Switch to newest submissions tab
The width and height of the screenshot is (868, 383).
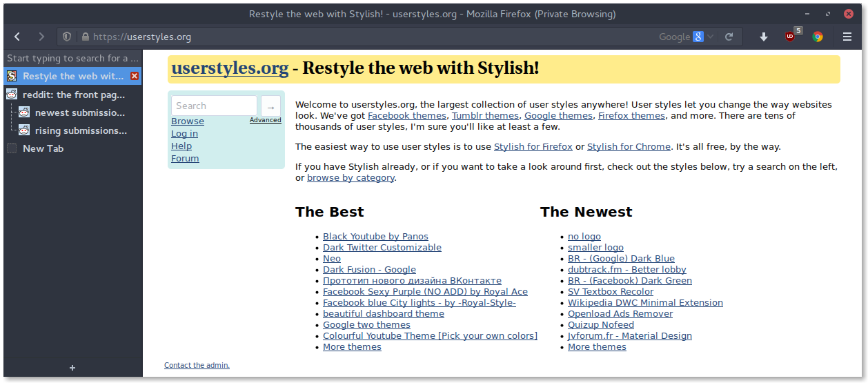point(72,112)
